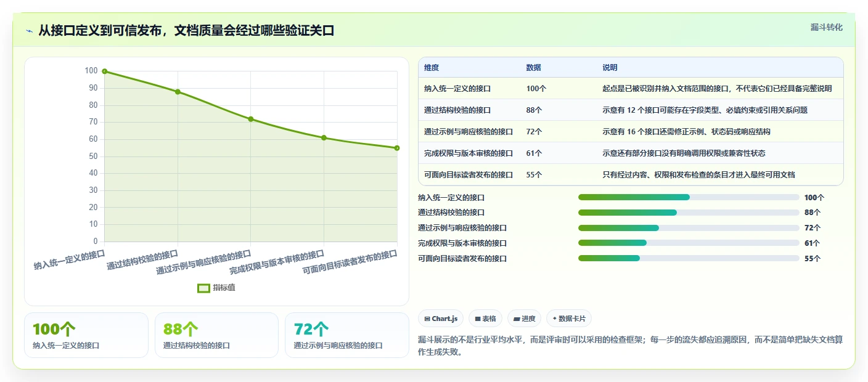Click the chart data point at 100
This screenshot has width=868, height=382.
point(105,71)
